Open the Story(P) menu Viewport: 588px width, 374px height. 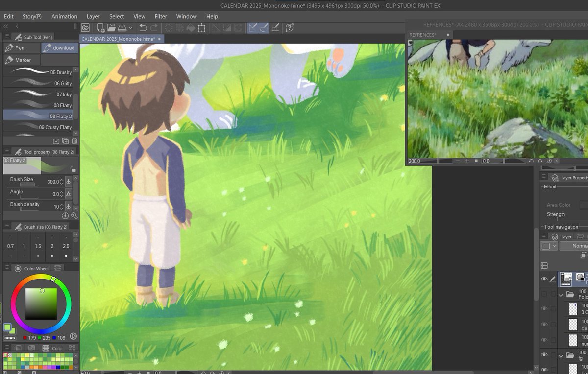(x=32, y=16)
